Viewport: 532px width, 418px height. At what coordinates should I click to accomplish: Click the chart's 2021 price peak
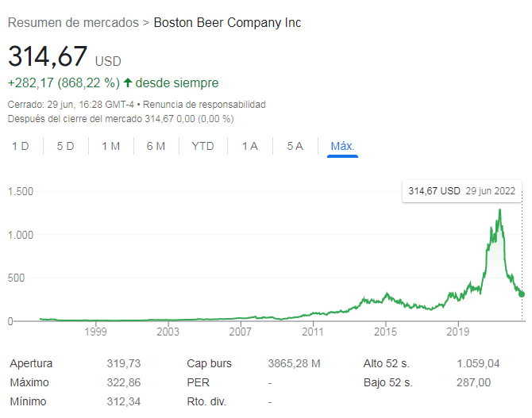point(500,210)
